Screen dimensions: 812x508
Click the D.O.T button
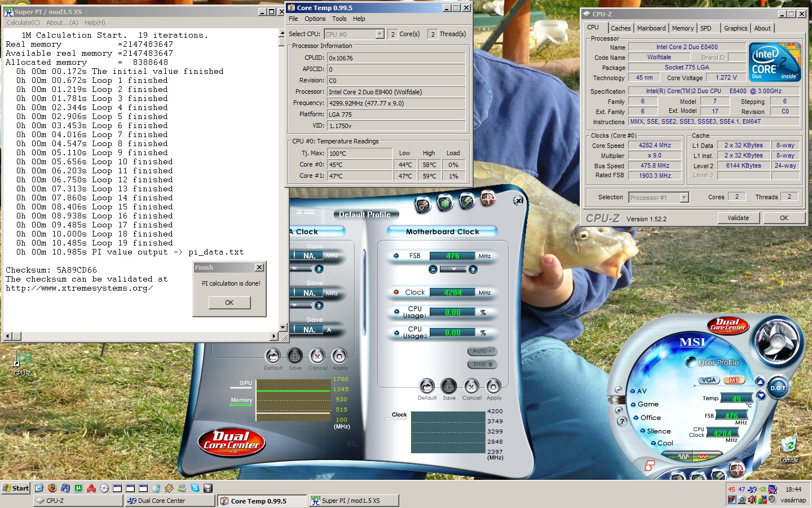click(x=778, y=388)
